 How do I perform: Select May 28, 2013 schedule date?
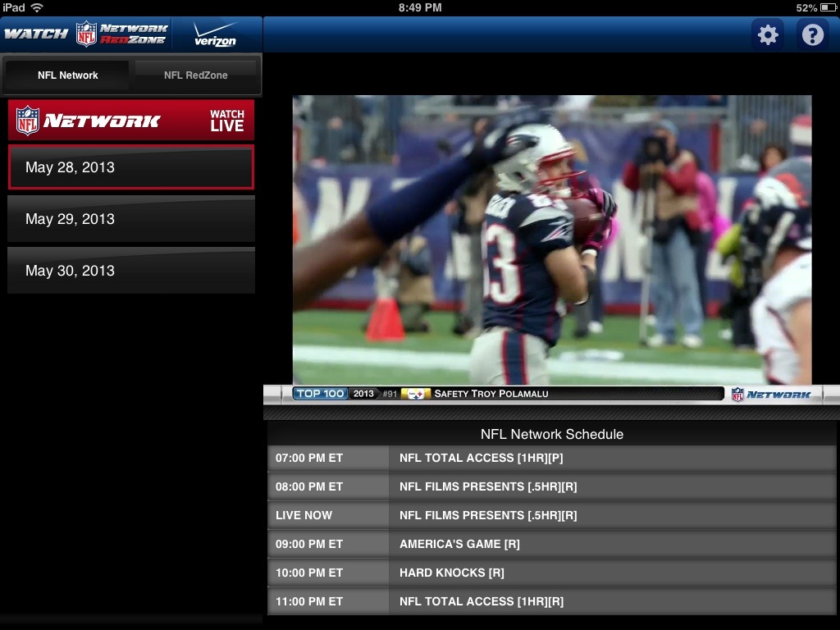[x=131, y=167]
